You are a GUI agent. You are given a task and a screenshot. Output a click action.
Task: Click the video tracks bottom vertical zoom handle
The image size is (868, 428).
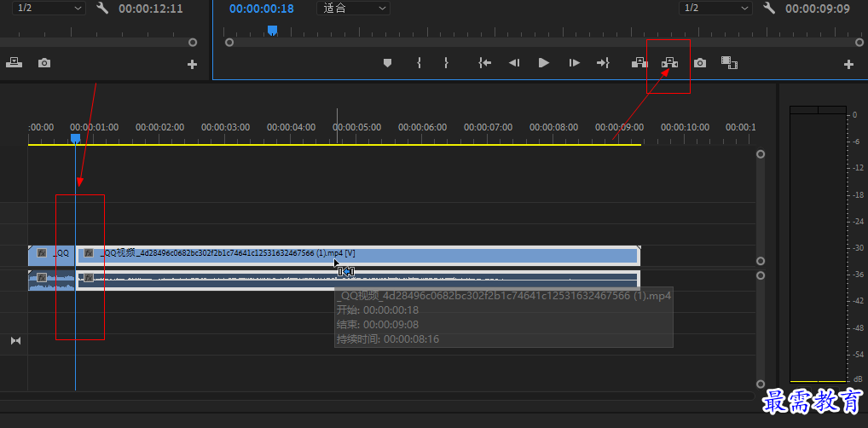coord(761,262)
